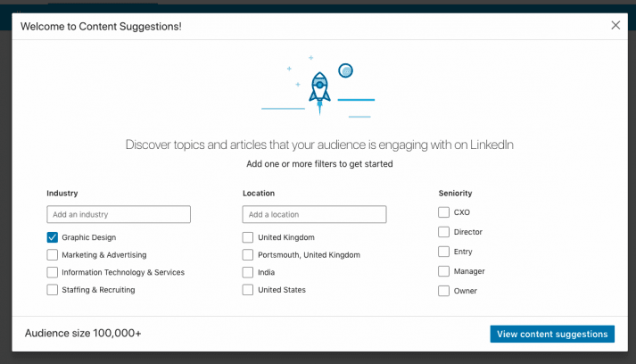Check the Entry seniority level
Screen dimensions: 636x364
(444, 252)
